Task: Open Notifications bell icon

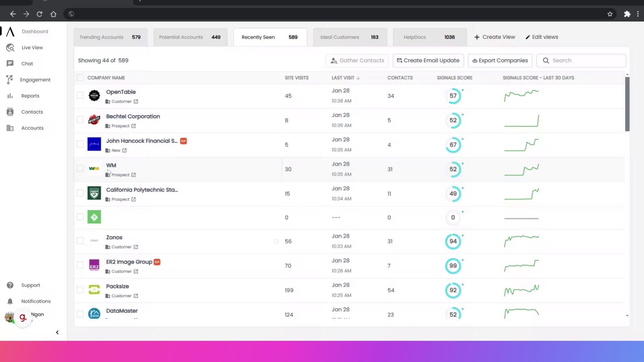Action: (x=10, y=301)
